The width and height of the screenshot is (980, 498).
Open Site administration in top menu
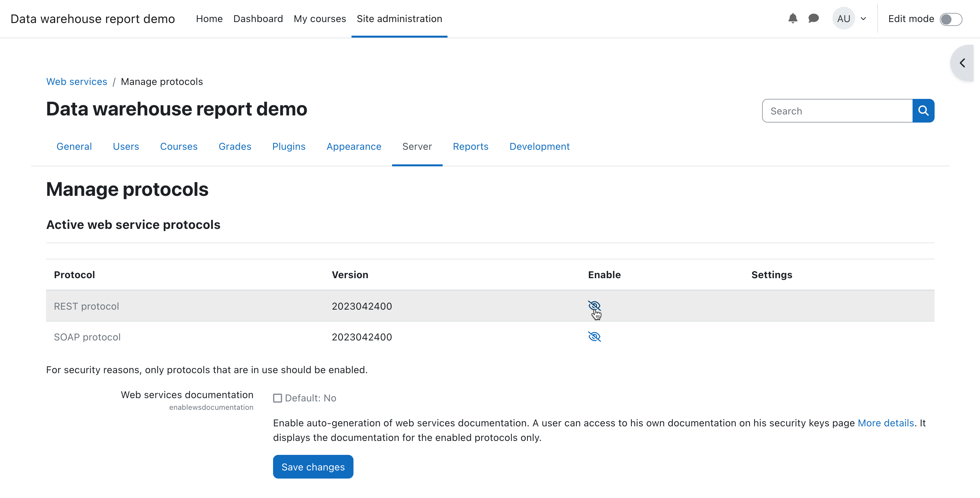pos(399,18)
